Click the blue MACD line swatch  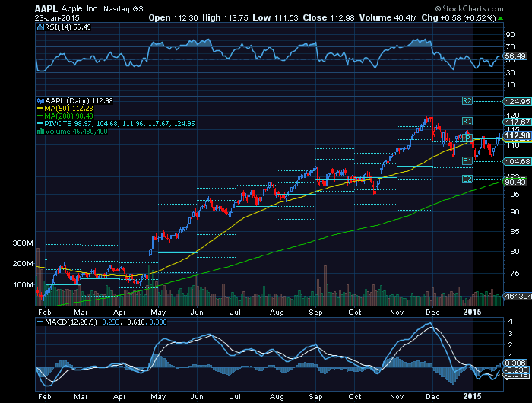pyautogui.click(x=40, y=322)
